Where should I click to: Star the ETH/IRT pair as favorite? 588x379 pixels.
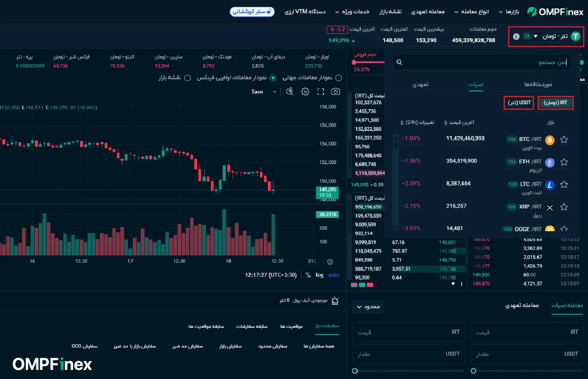click(x=564, y=162)
